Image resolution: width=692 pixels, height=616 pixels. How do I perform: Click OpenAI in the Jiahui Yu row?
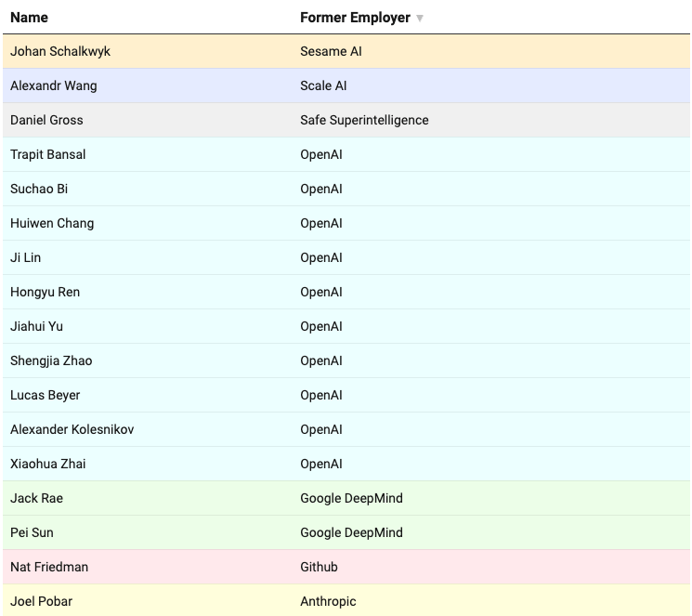[x=321, y=326]
